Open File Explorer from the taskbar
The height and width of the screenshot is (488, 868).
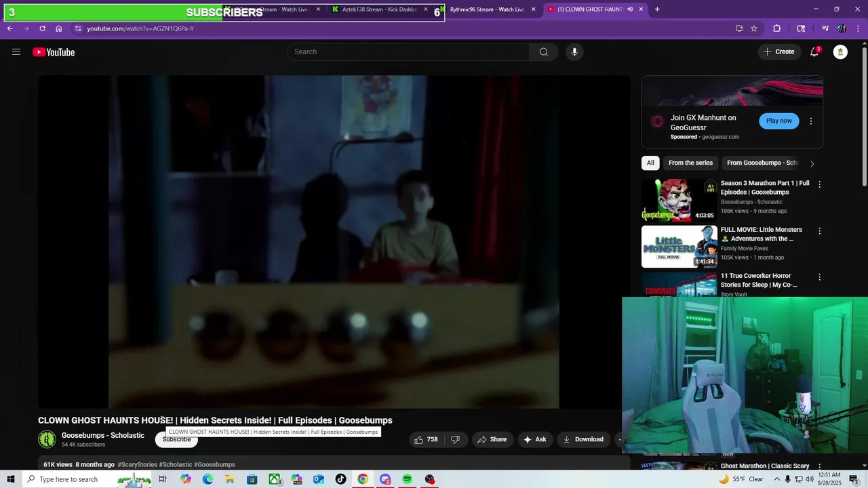coord(230,479)
